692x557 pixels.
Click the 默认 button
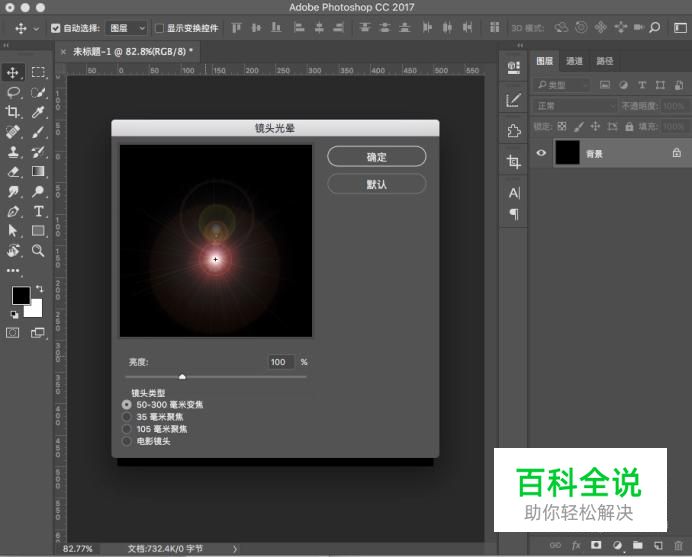tap(376, 184)
